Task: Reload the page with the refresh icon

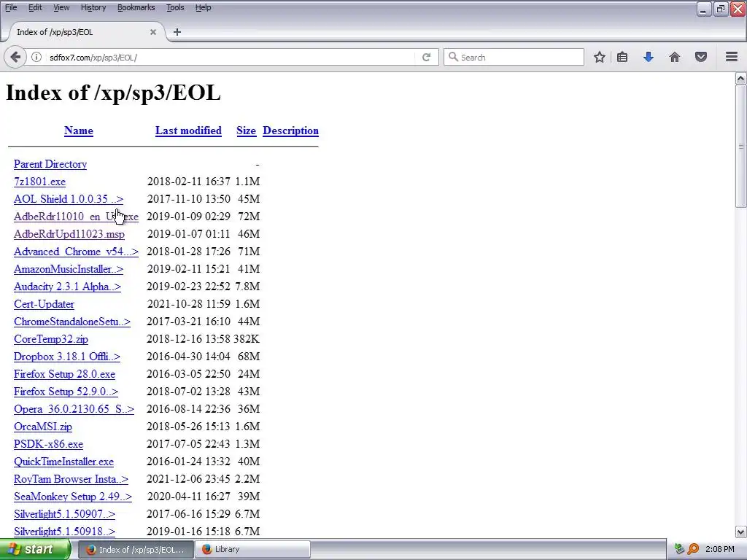Action: (x=426, y=57)
